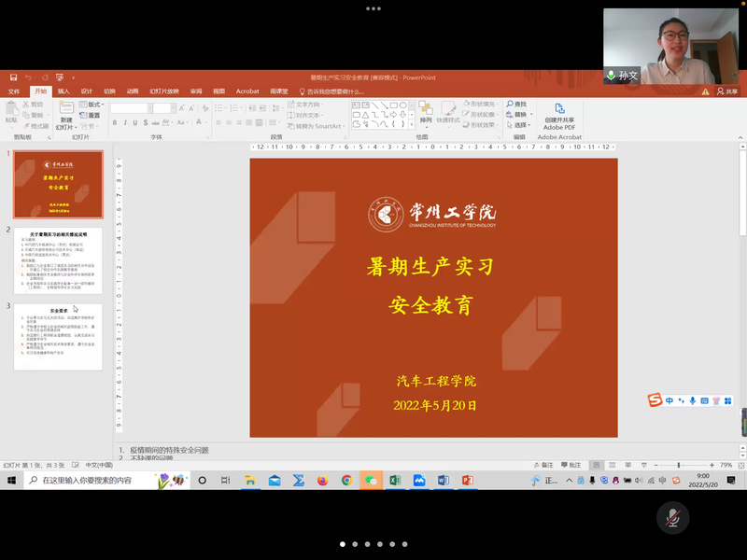The image size is (747, 560).
Task: Switch to Reading view icon
Action: pyautogui.click(x=627, y=465)
